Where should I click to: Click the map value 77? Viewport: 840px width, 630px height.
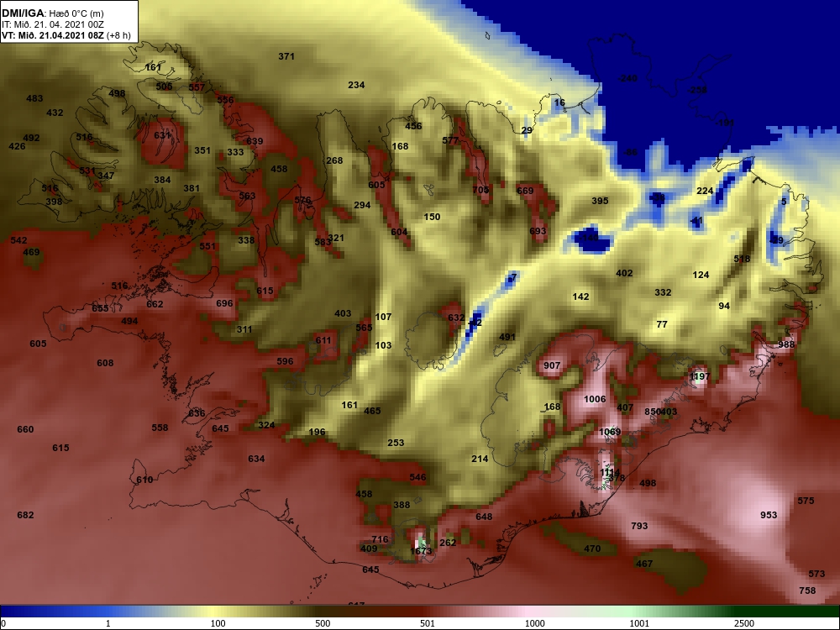pos(662,324)
